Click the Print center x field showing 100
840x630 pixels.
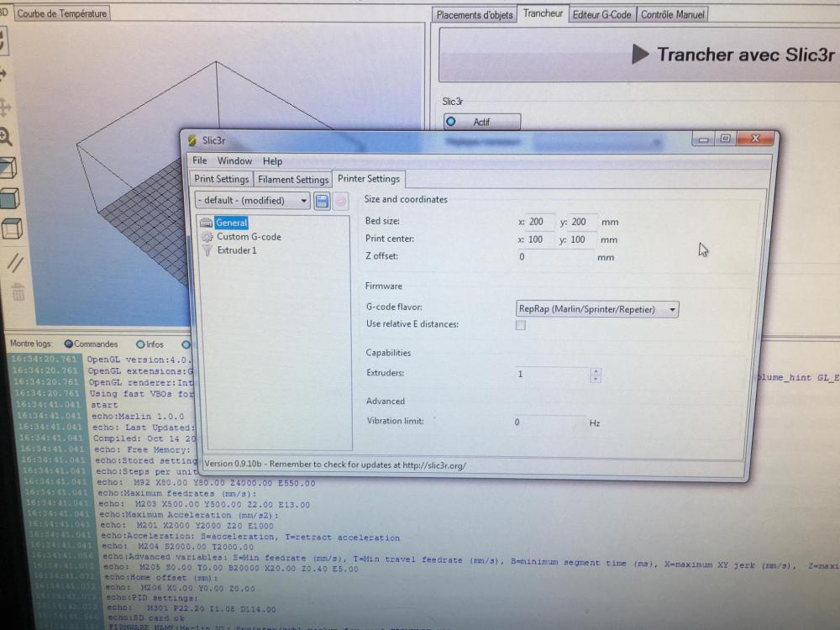540,239
